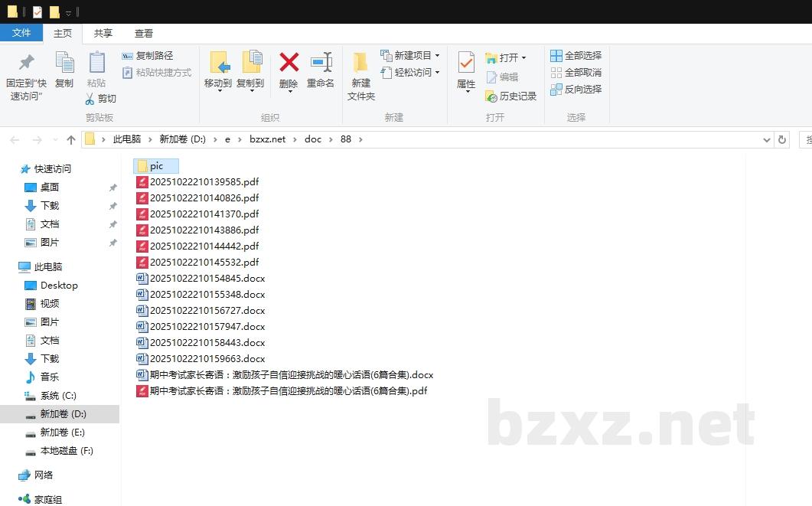Expand the address bar history dropdown
812x506 pixels.
click(x=767, y=139)
